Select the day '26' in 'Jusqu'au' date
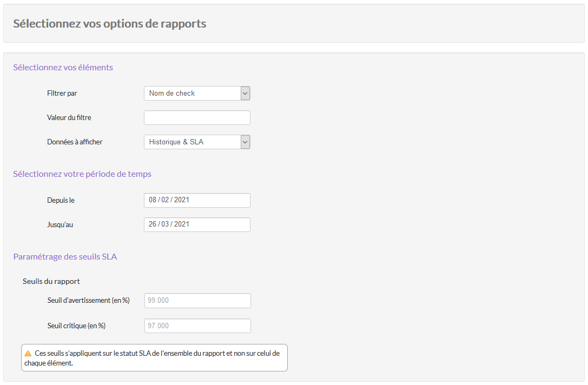Image resolution: width=588 pixels, height=385 pixels. 153,224
